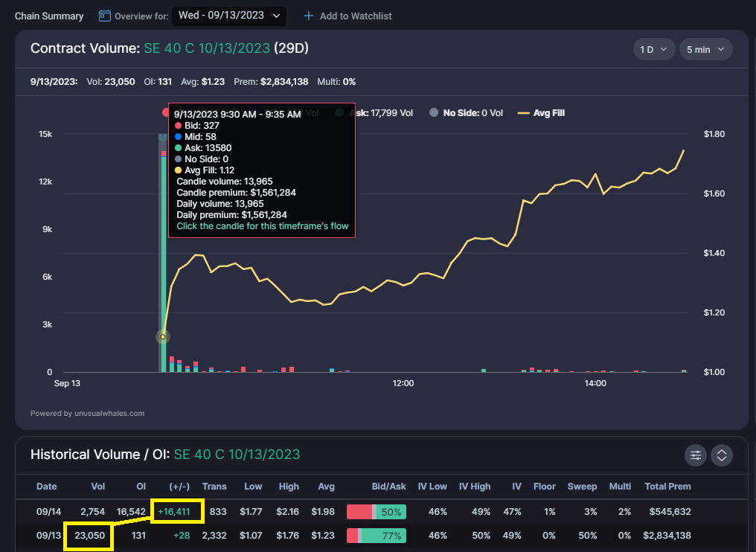Click the highlighted 23,050 volume cell
Viewport: 756px width, 552px height.
pos(88,535)
